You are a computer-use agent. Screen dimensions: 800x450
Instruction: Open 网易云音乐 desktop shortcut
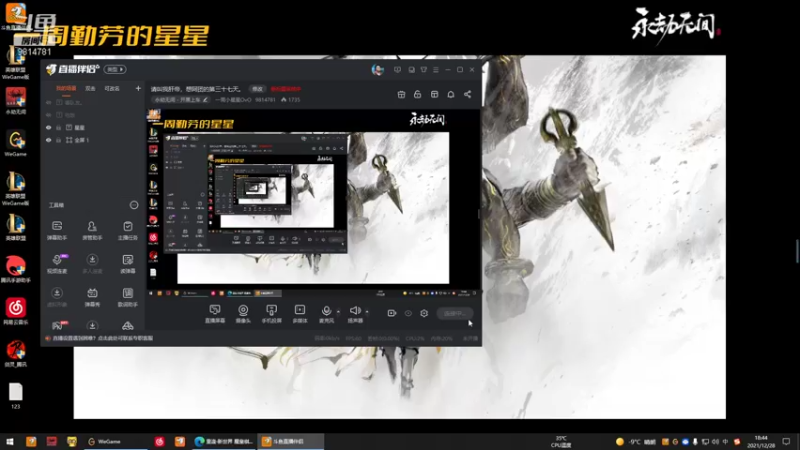pos(16,311)
